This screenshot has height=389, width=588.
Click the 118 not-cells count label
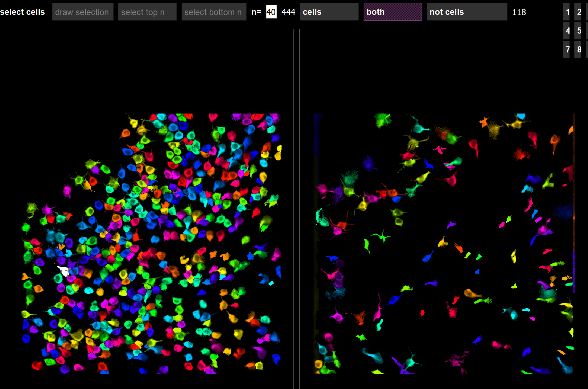pyautogui.click(x=519, y=12)
